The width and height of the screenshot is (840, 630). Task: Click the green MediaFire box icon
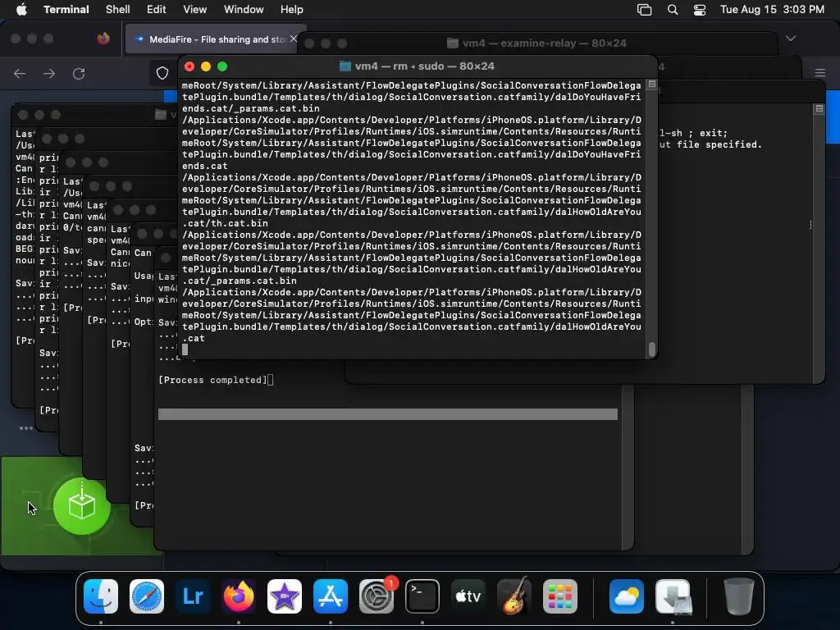[x=82, y=505]
